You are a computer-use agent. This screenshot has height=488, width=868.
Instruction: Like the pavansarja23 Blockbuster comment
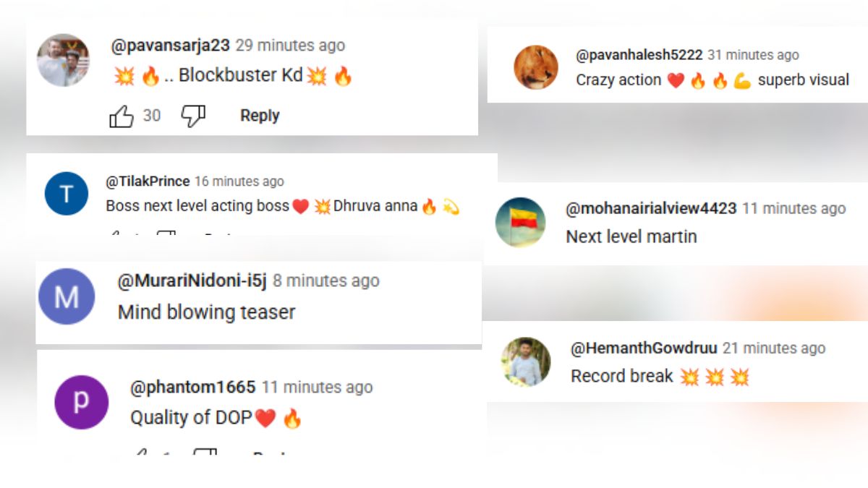tap(122, 116)
